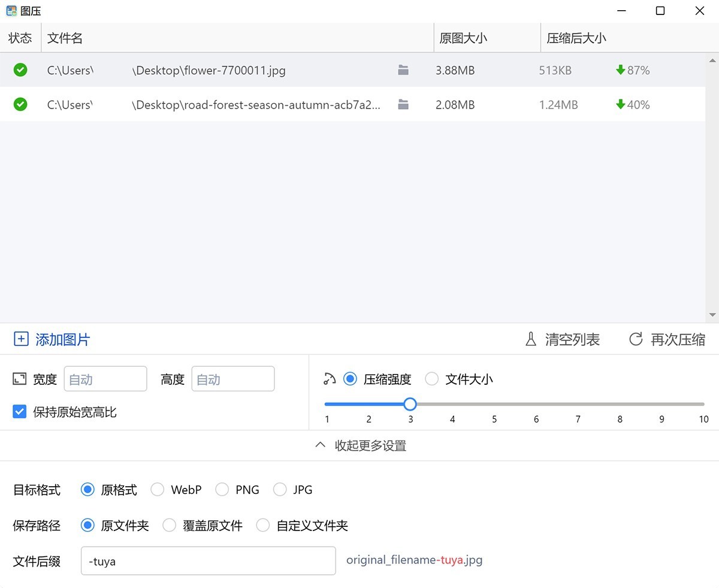Click the 图压 app icon in title bar
The width and height of the screenshot is (719, 588).
coord(10,10)
